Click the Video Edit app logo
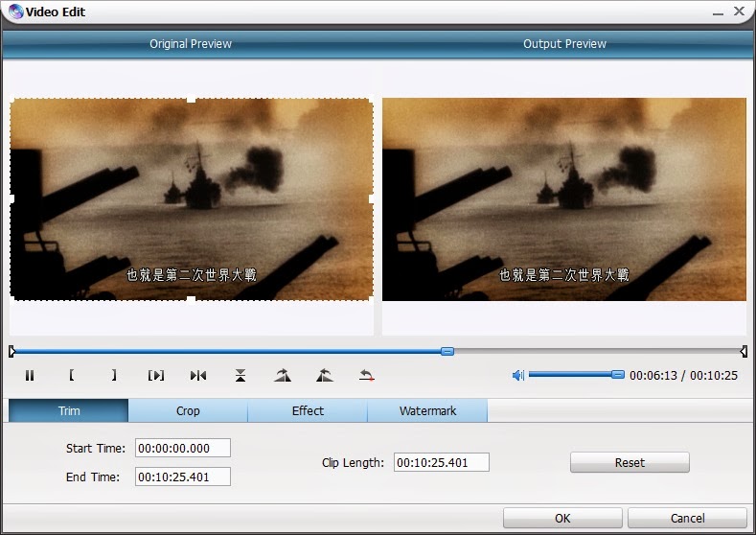756x535 pixels. [x=16, y=12]
